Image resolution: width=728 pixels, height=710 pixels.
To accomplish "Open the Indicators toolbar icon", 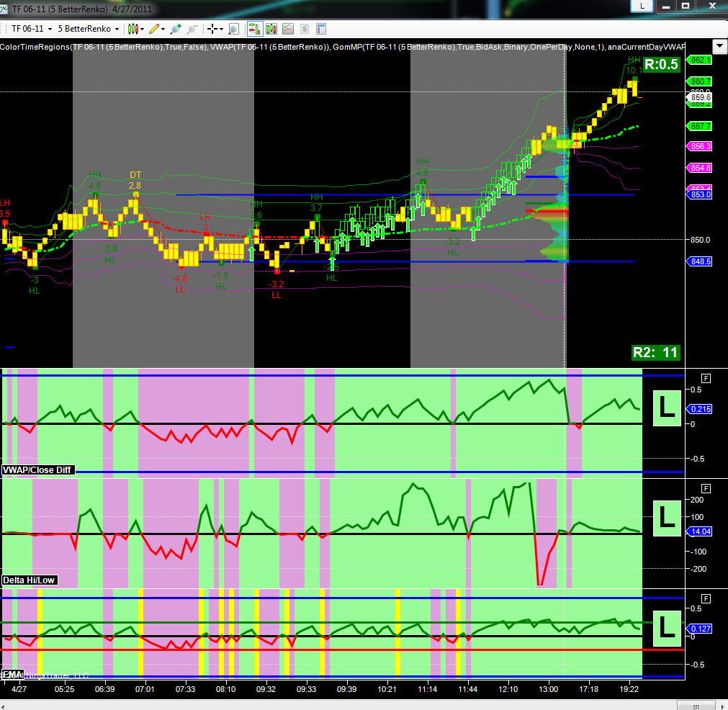I will (288, 29).
